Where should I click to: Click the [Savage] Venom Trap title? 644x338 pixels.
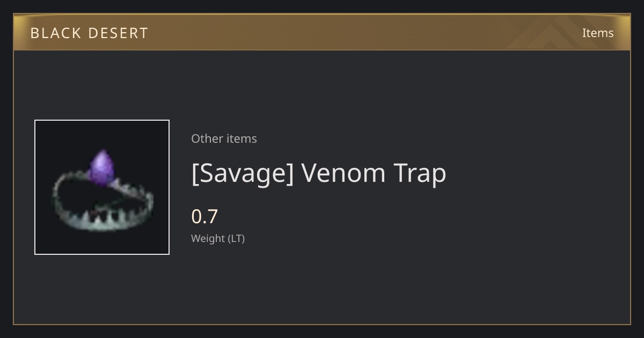pyautogui.click(x=319, y=173)
